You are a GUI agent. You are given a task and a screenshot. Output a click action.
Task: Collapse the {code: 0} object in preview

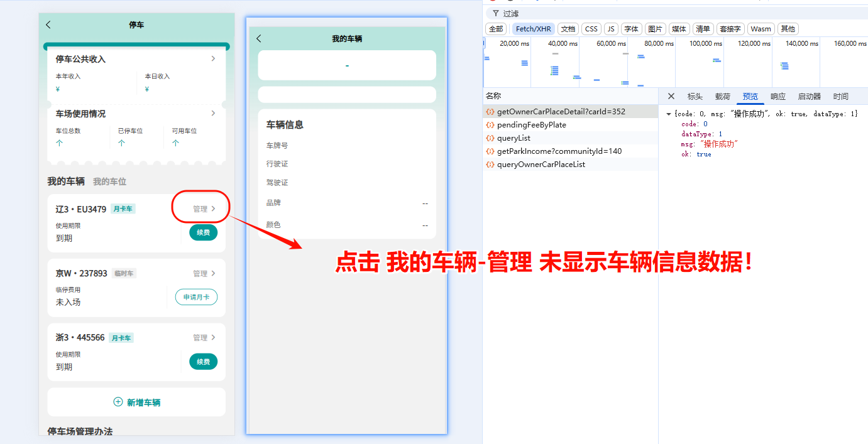click(x=669, y=113)
